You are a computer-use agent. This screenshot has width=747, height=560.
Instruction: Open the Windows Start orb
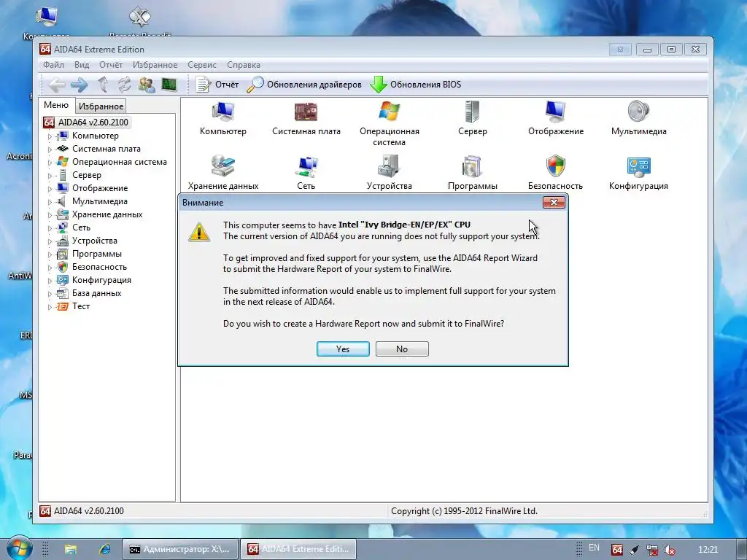(x=20, y=548)
